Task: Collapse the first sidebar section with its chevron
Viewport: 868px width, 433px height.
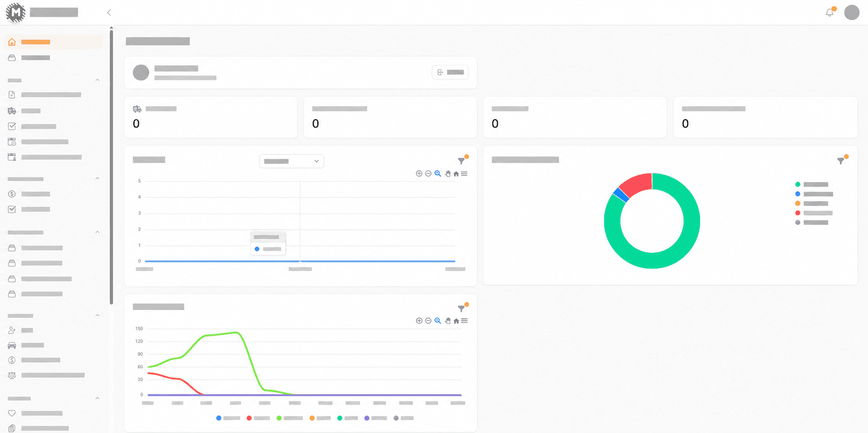Action: point(97,80)
